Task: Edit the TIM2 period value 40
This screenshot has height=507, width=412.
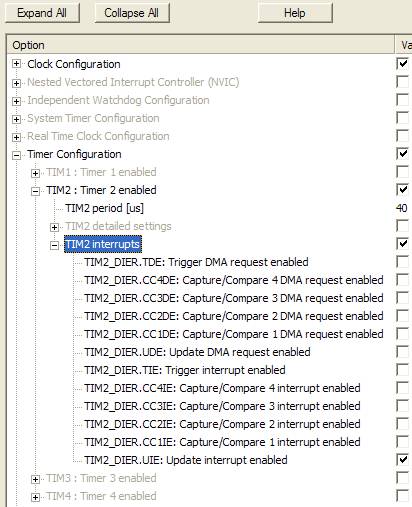Action: (402, 208)
